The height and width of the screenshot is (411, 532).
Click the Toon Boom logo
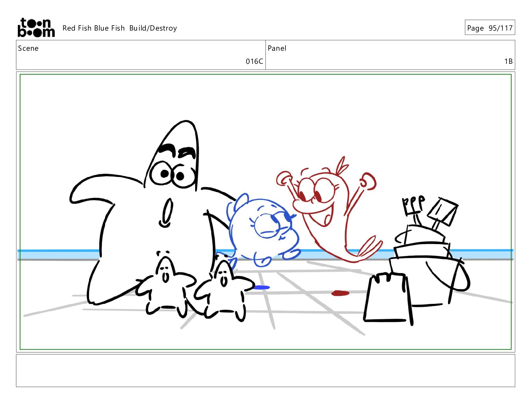tap(36, 28)
